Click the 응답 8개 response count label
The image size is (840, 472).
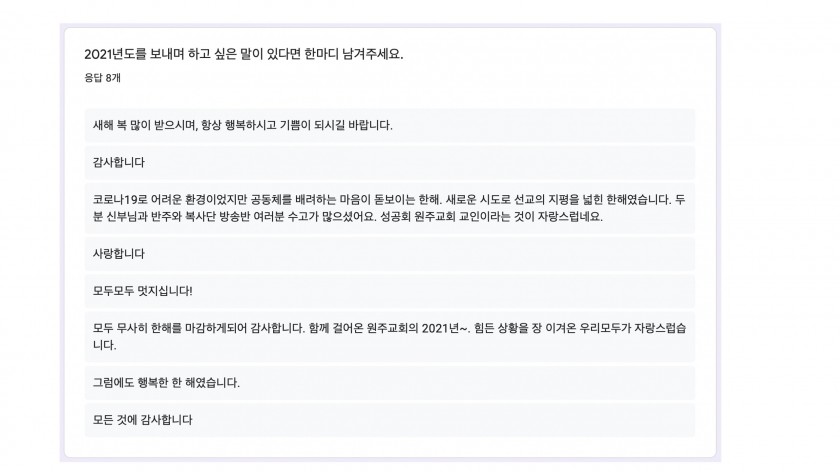coord(102,78)
